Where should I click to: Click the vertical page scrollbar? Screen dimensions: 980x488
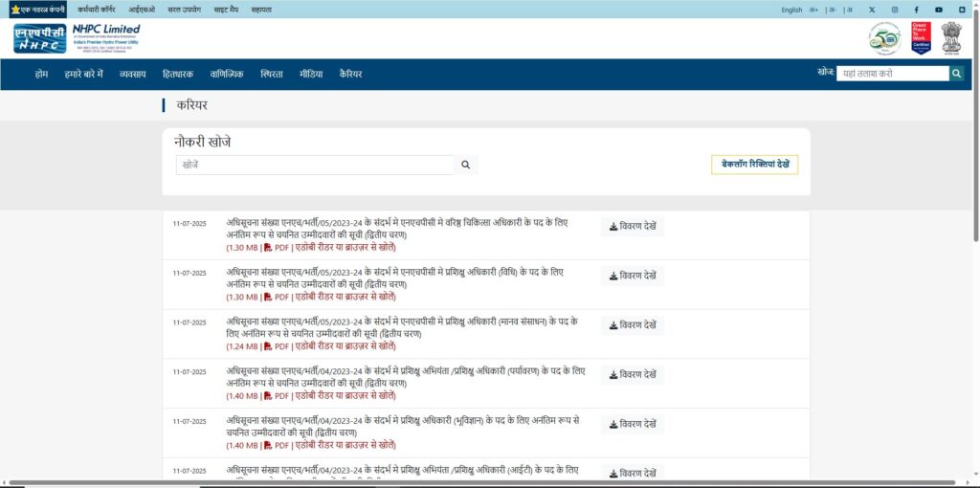point(975,239)
